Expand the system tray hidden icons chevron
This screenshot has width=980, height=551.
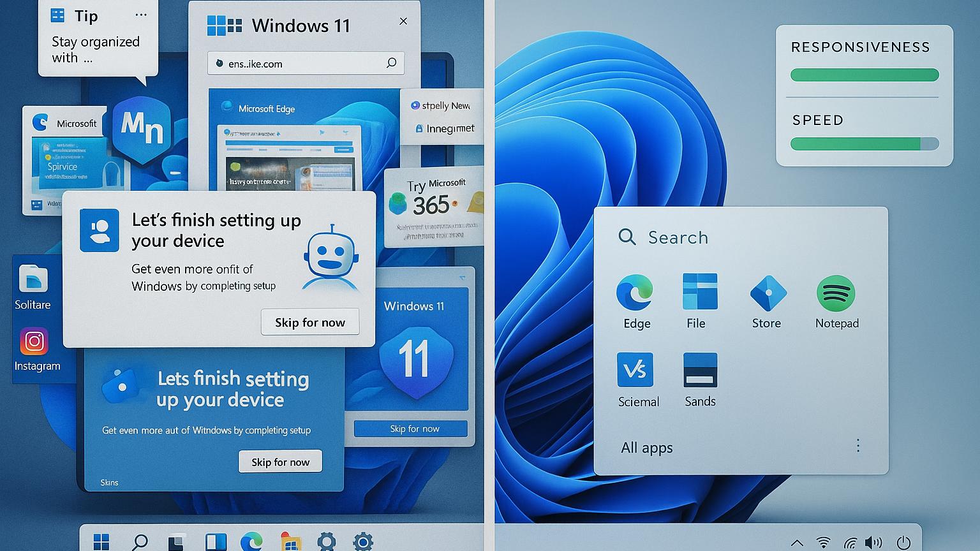pos(797,543)
